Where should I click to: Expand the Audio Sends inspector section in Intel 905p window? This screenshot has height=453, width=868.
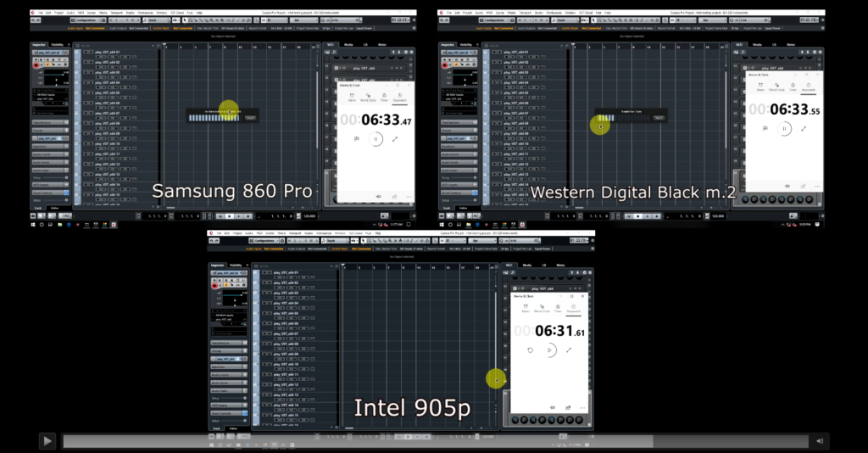pyautogui.click(x=229, y=383)
